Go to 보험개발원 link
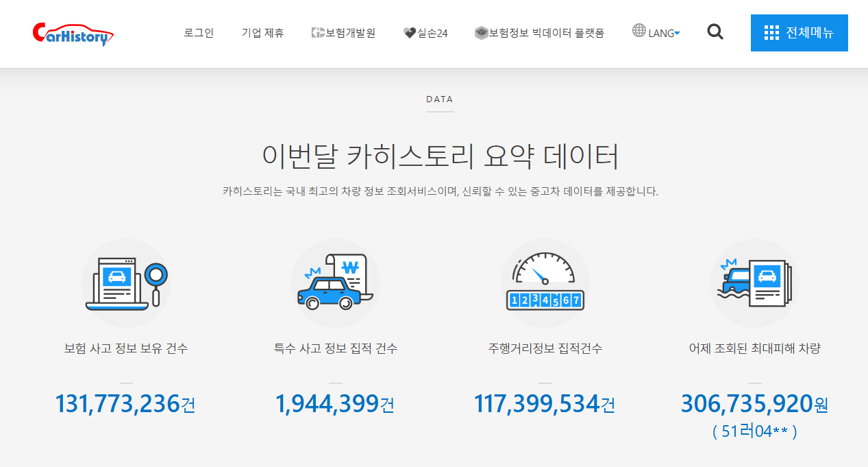This screenshot has width=868, height=467. click(350, 33)
